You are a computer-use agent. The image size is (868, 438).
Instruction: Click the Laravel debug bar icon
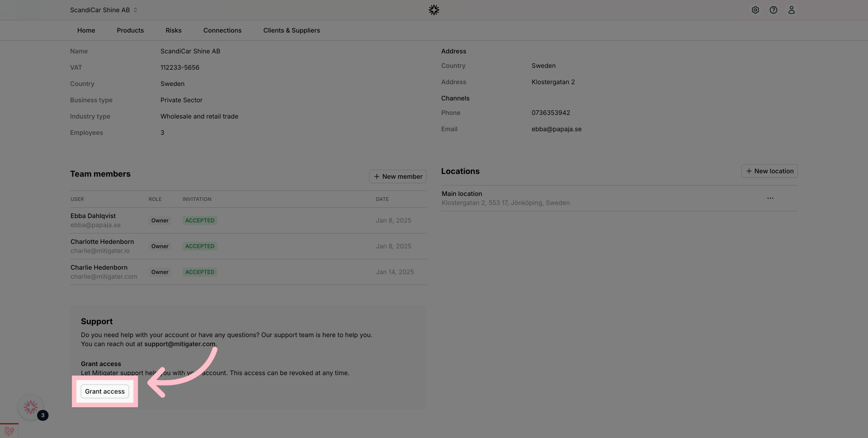click(x=9, y=431)
